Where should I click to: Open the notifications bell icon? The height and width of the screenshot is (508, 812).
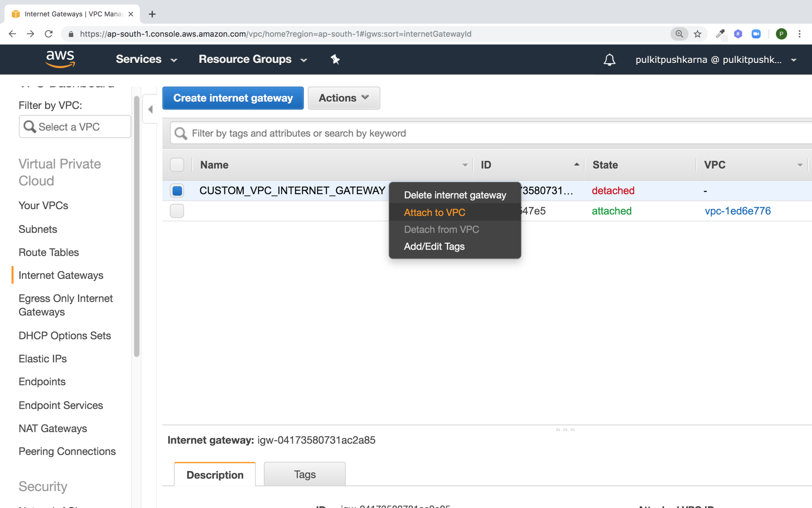[x=609, y=59]
